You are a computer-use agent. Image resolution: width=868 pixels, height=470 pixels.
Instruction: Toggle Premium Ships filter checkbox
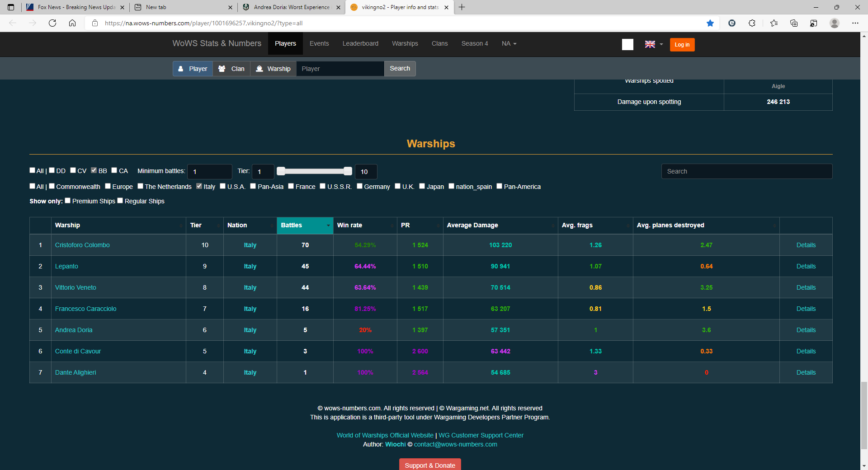coord(68,201)
